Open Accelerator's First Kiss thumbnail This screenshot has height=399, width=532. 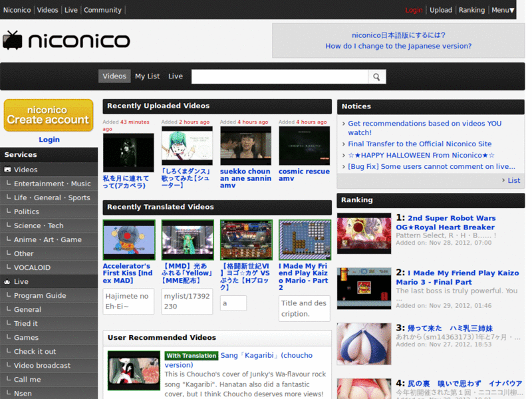click(129, 240)
